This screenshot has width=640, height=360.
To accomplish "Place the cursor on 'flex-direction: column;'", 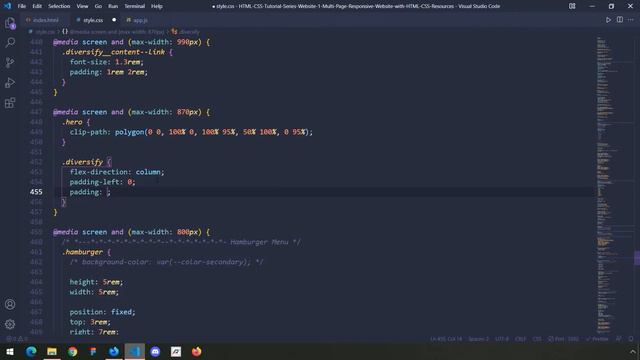I will click(117, 172).
